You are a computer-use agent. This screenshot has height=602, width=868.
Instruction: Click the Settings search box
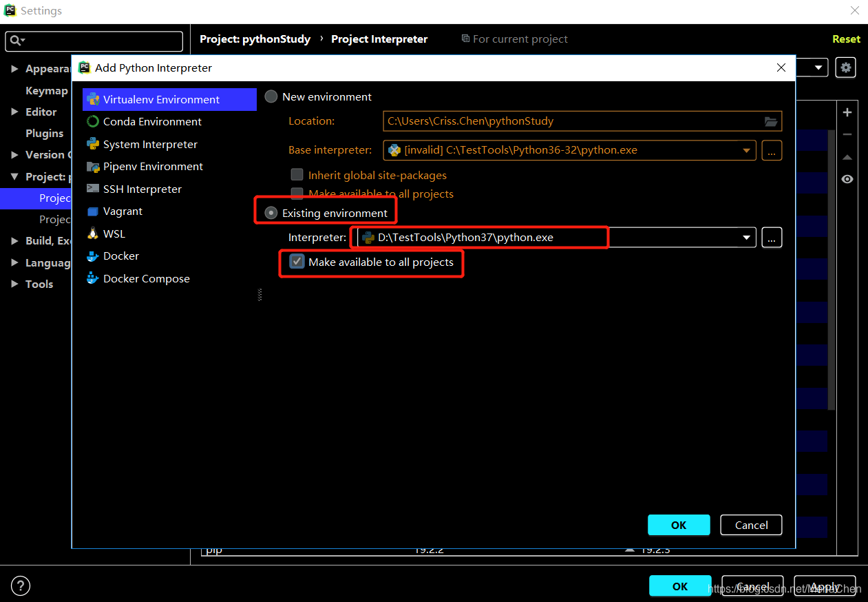[94, 41]
